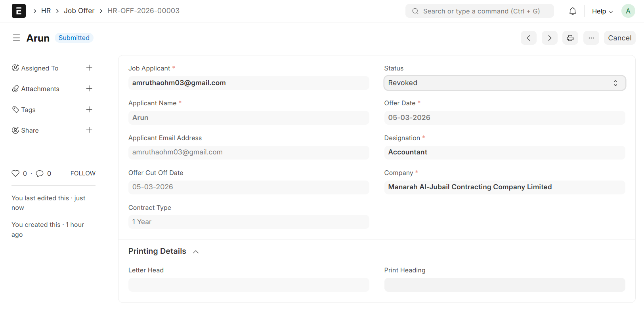This screenshot has width=644, height=310.
Task: Open the comments bubble icon
Action: click(40, 173)
